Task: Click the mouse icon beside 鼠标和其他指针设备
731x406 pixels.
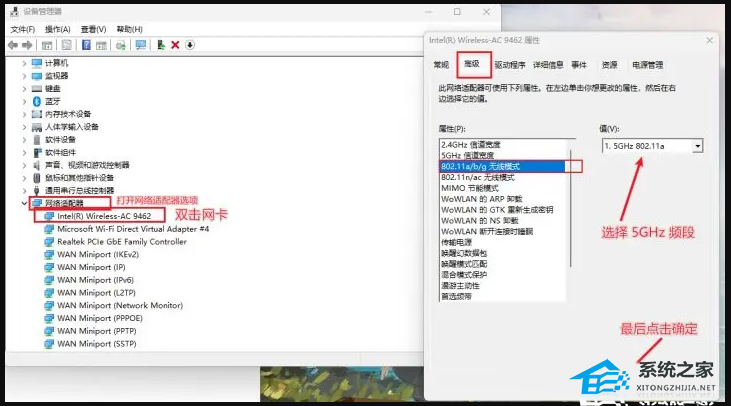Action: [37, 178]
